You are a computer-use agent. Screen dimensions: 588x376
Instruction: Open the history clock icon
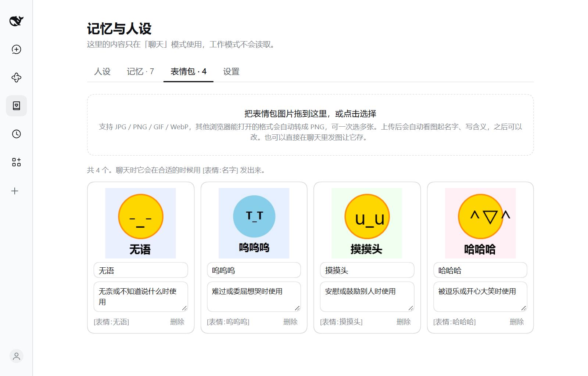click(x=16, y=134)
